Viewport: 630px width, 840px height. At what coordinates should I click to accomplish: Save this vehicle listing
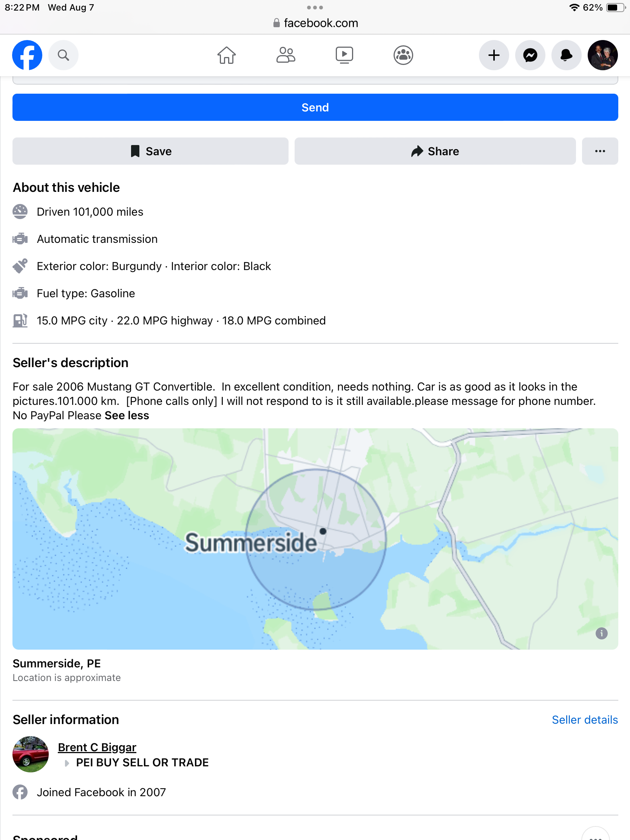coord(150,151)
